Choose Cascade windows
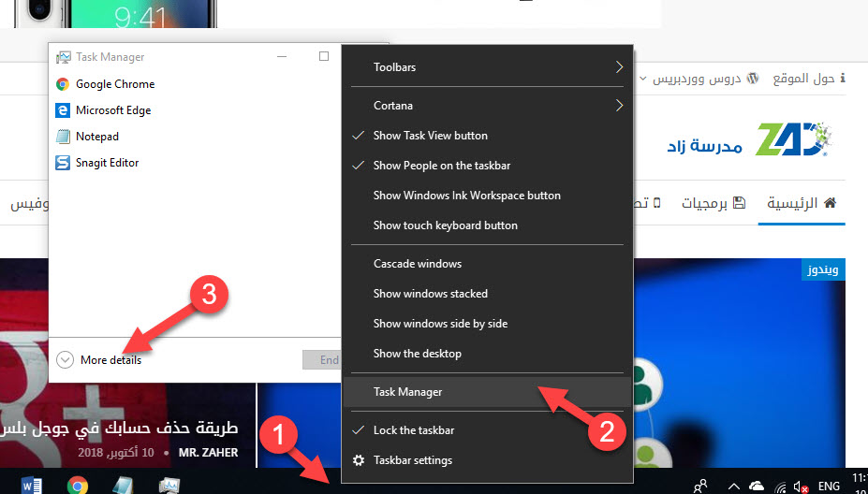This screenshot has height=494, width=868. pyautogui.click(x=487, y=264)
